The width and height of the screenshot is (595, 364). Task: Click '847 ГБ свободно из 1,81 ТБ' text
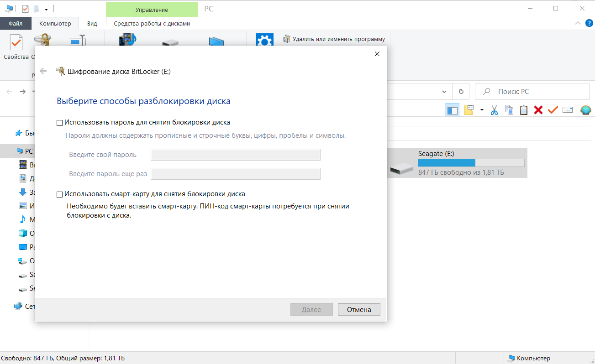[x=461, y=172]
